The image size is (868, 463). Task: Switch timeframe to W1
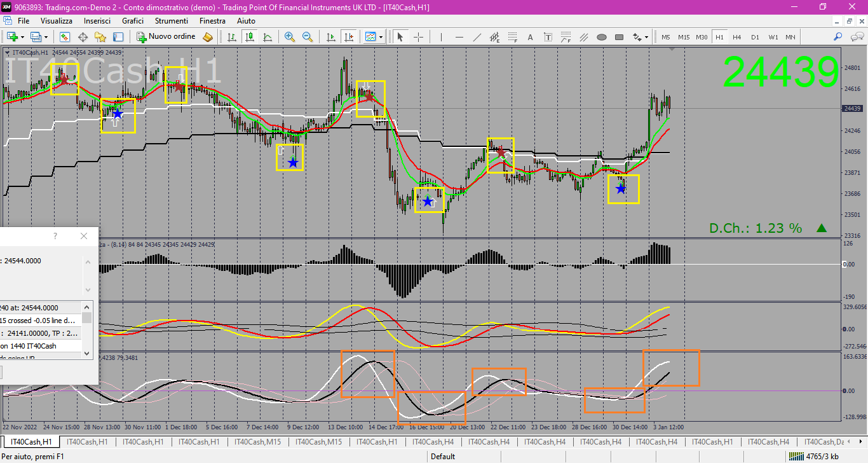[773, 37]
